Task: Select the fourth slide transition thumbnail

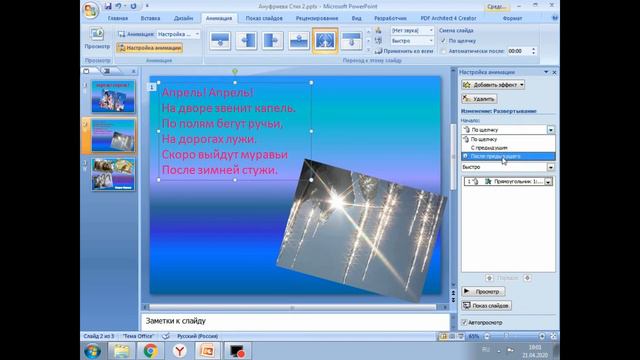Action: (x=299, y=40)
